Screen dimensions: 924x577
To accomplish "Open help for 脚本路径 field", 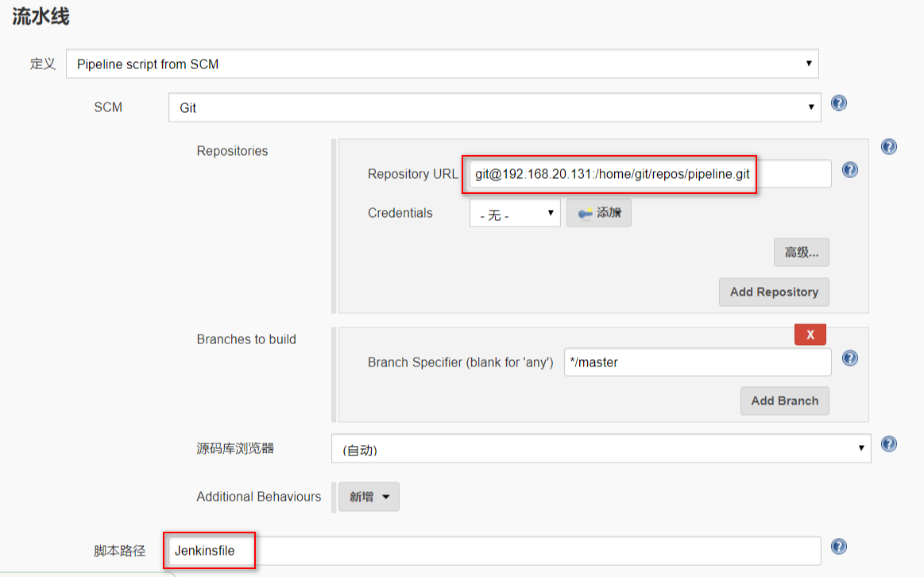I will point(838,547).
